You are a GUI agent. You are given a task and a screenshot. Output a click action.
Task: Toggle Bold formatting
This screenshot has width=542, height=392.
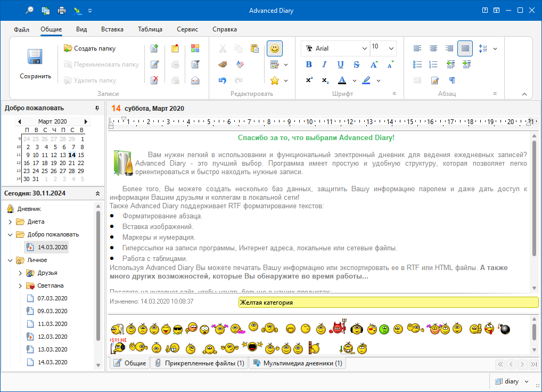click(309, 64)
